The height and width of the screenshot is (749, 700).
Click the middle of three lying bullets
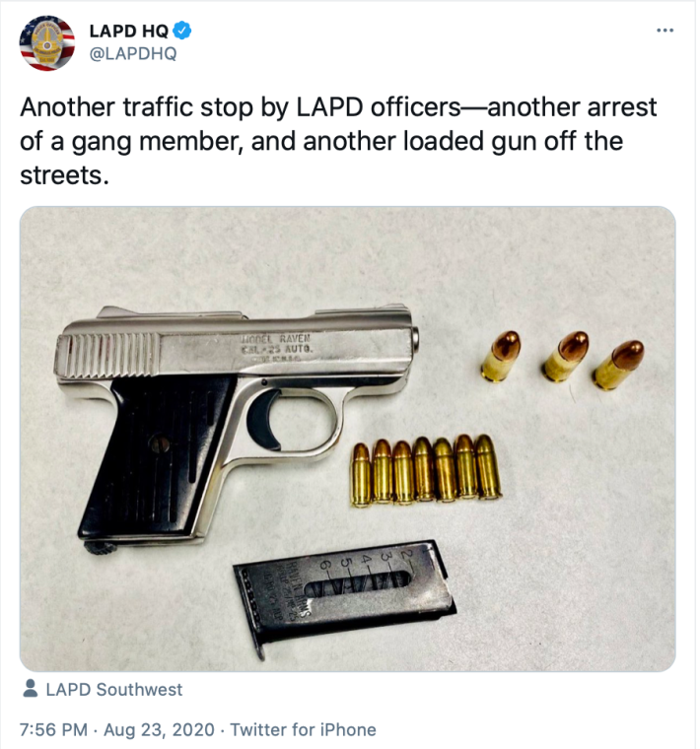564,357
